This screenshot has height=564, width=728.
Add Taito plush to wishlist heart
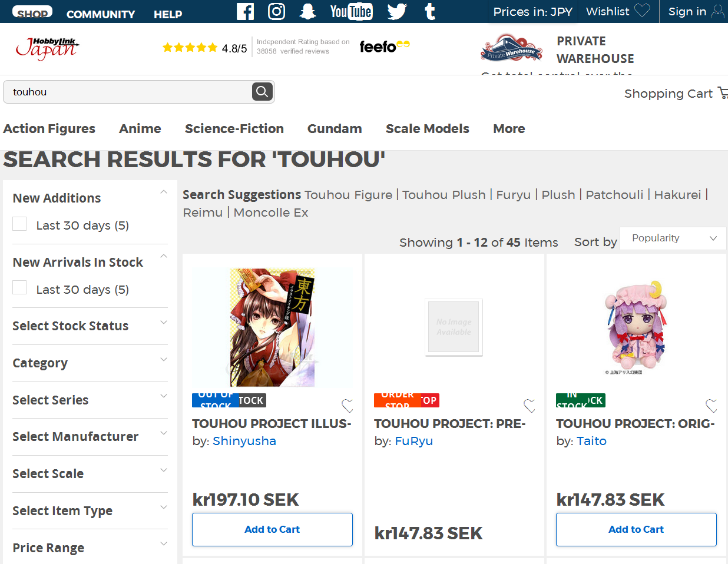click(x=712, y=405)
